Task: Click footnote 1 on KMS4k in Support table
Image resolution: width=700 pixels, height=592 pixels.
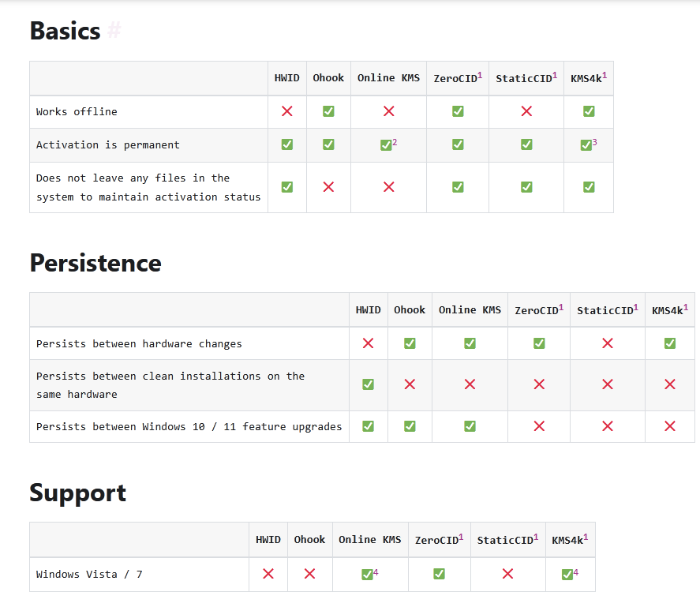Action: (x=586, y=537)
